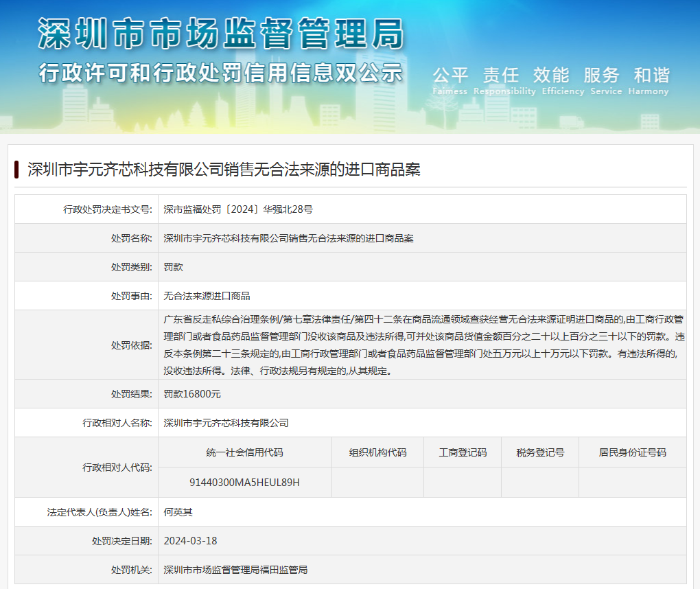Click the 处罚机关 label
700x589 pixels.
click(x=132, y=570)
